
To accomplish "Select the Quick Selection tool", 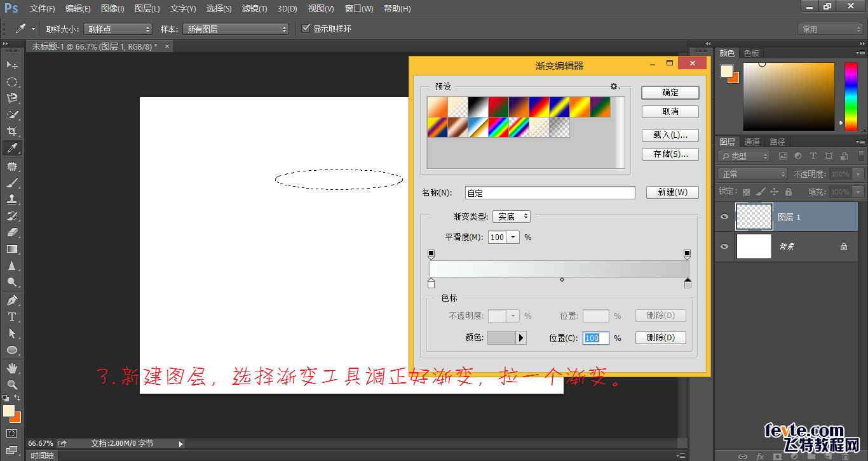I will 12,115.
